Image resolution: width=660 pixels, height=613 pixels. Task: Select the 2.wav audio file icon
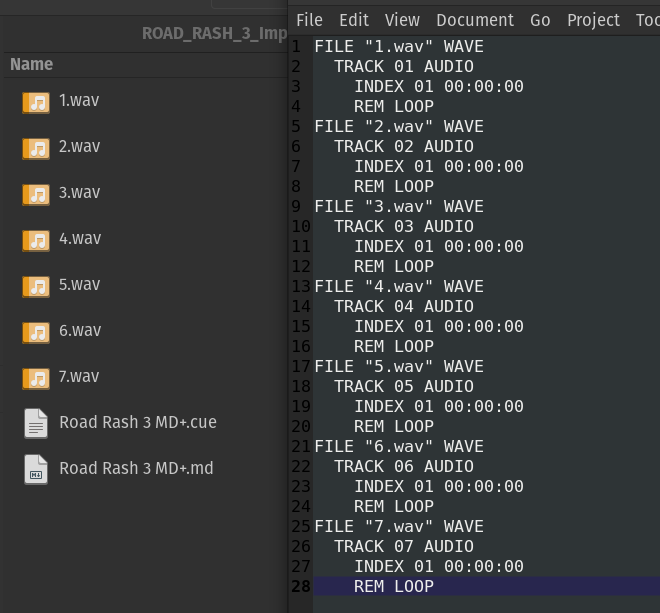[x=36, y=149]
